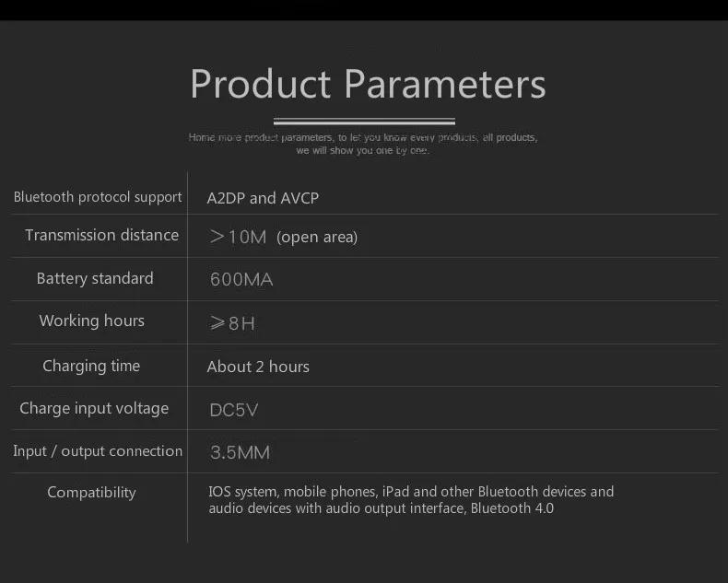Click the ≥8H working hours value

pyautogui.click(x=232, y=323)
